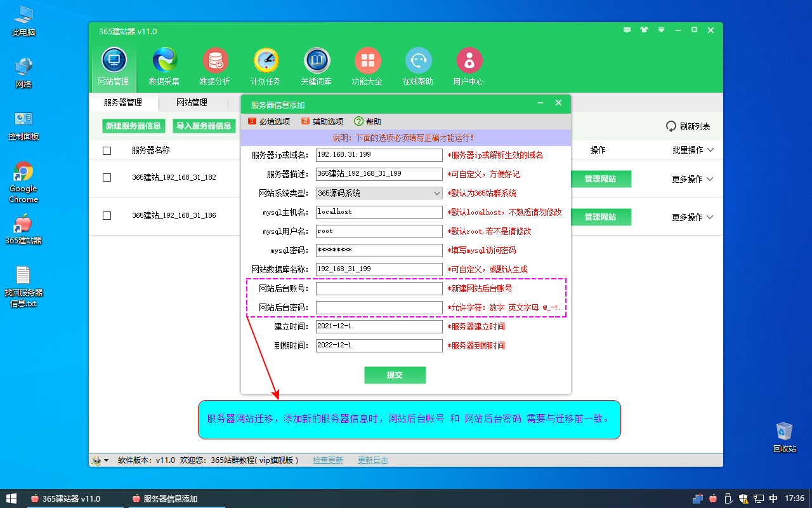Open the 数据采集 module

pyautogui.click(x=164, y=67)
